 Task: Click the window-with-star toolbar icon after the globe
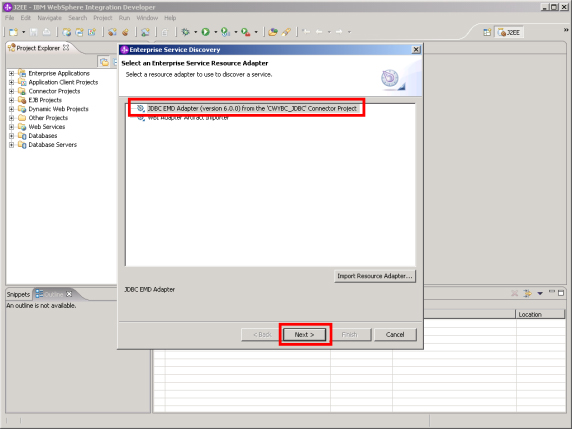pos(79,32)
